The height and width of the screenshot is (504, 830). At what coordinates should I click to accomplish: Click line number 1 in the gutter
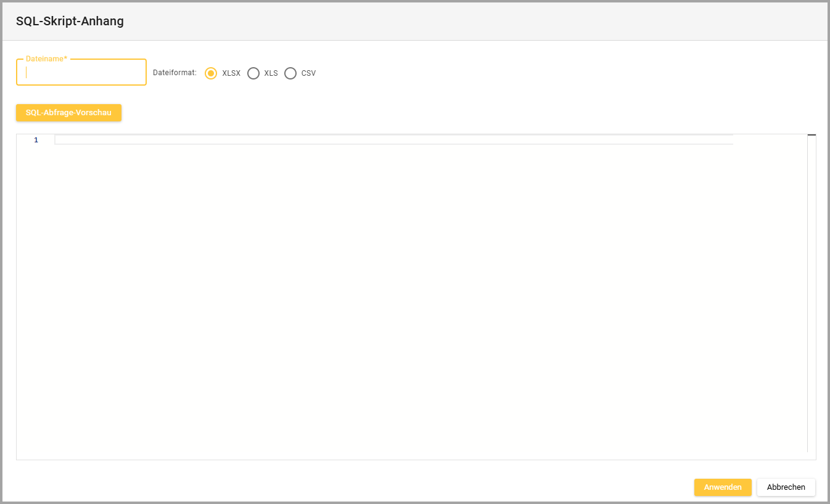coord(36,140)
